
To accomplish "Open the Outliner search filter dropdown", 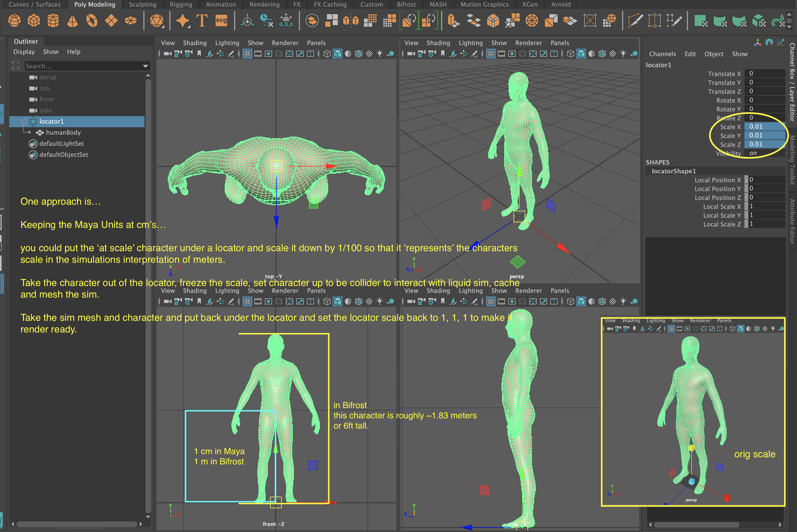I will click(x=145, y=66).
